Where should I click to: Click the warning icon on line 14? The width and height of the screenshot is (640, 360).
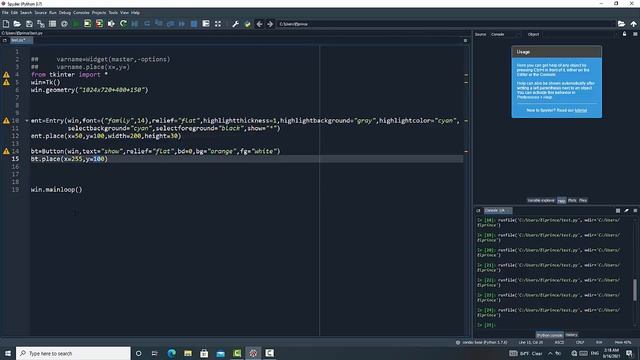coord(6,151)
